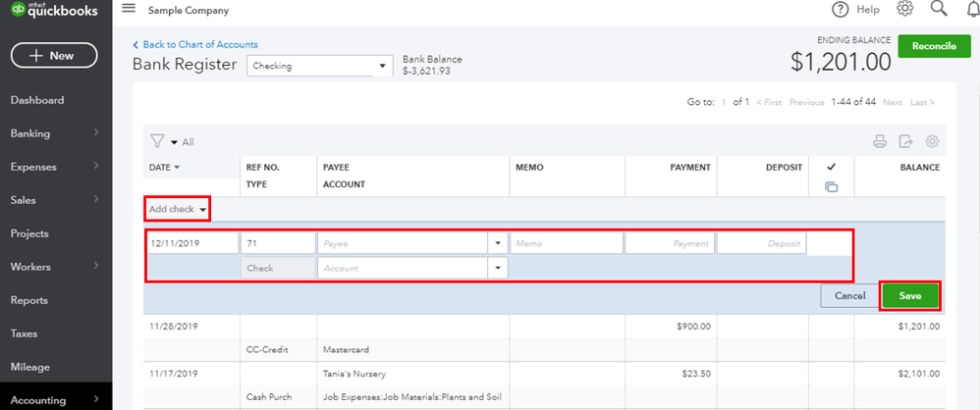This screenshot has height=410, width=980.
Task: Click the Memo input field
Action: click(567, 243)
